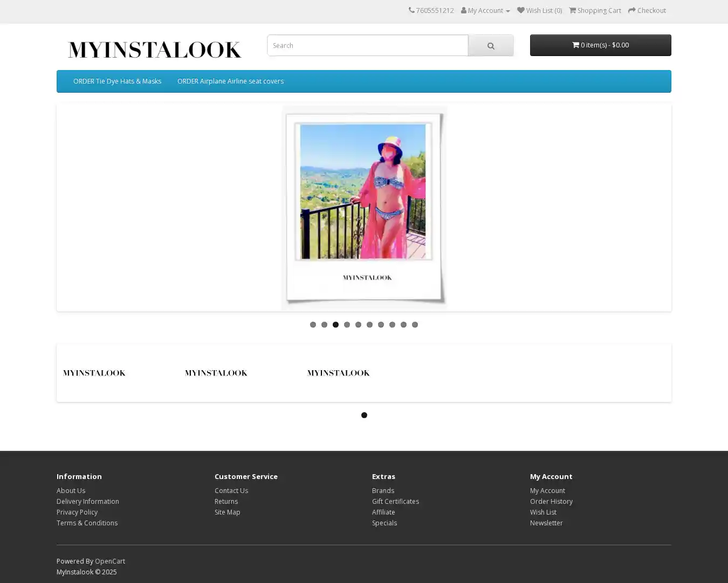The image size is (728, 583).
Task: Select the first slideshow pagination dot
Action: [313, 324]
